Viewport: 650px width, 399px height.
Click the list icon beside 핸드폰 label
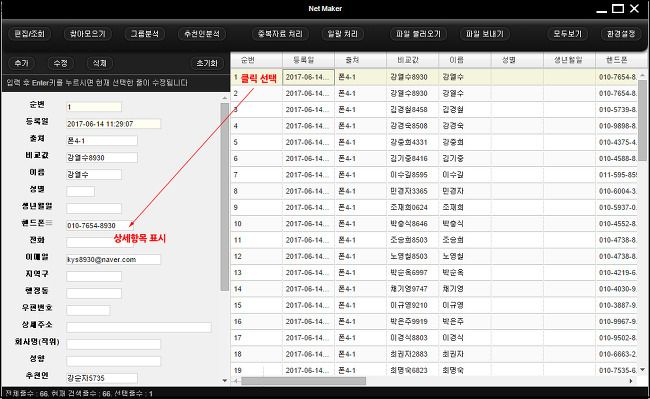pos(49,223)
